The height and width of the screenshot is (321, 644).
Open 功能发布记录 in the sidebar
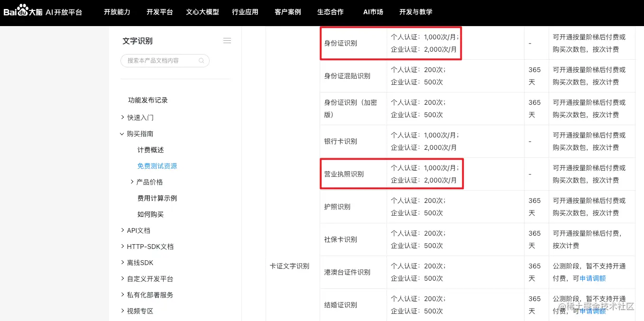148,100
